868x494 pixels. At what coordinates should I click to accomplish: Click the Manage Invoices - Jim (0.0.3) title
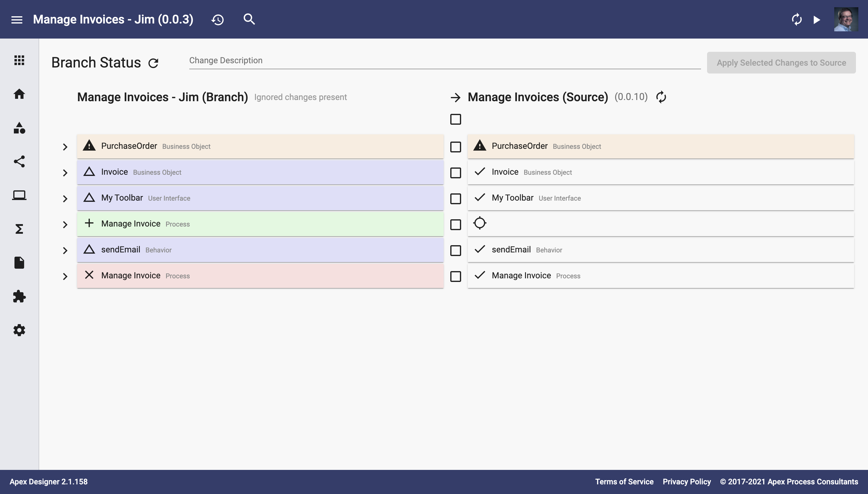coord(113,19)
